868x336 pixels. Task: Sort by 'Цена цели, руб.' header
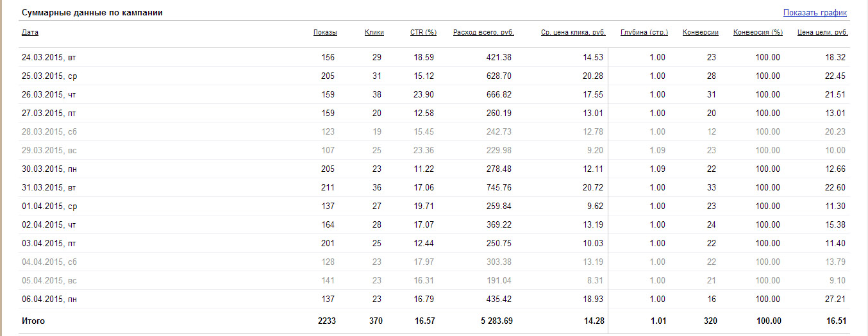(x=822, y=32)
